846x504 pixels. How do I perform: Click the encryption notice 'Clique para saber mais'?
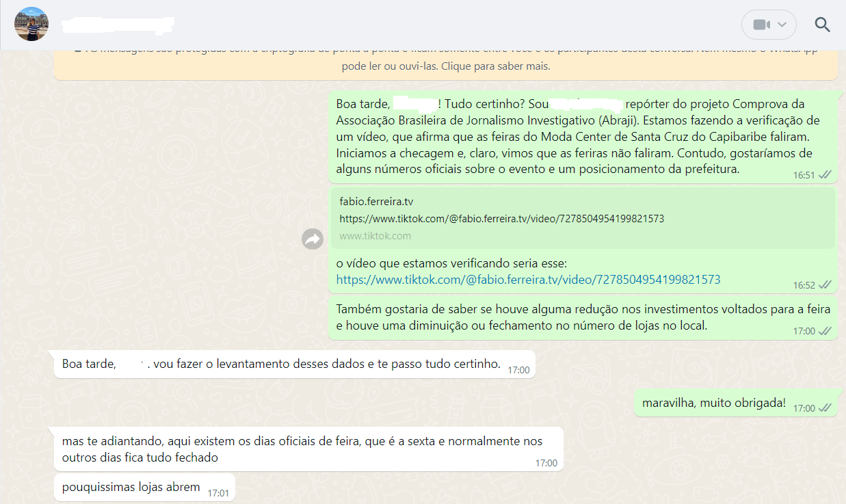click(497, 67)
